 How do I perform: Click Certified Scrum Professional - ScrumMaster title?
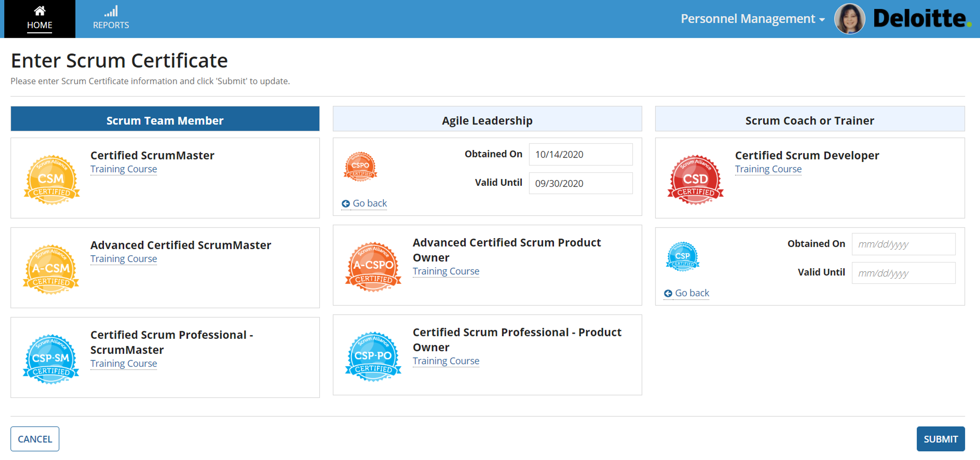click(x=171, y=342)
